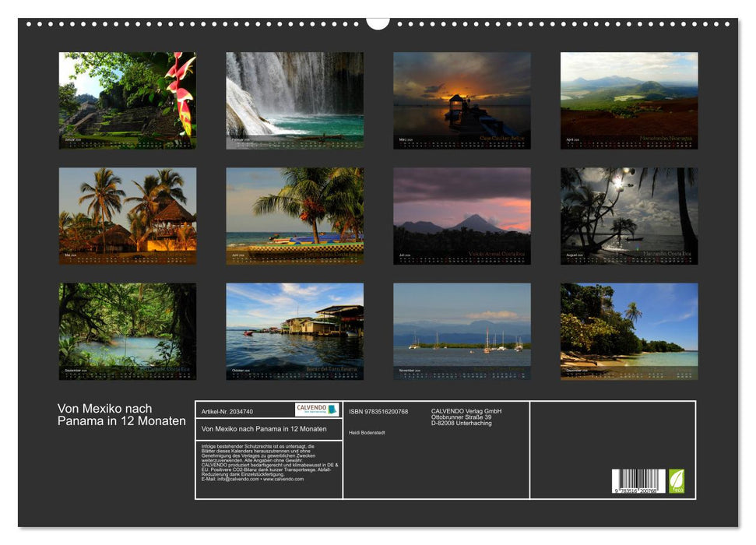Click the green feco leaf icon
Image resolution: width=756 pixels, height=545 pixels.
click(677, 480)
